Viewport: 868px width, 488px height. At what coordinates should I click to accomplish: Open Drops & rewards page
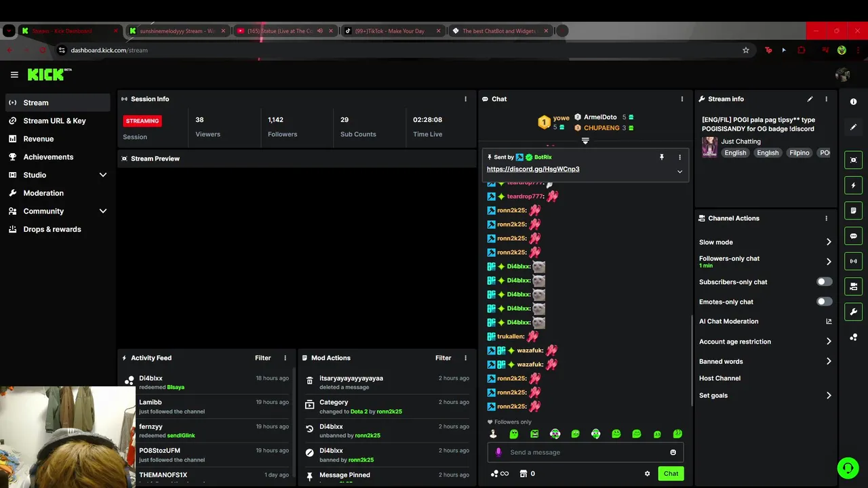click(58, 229)
